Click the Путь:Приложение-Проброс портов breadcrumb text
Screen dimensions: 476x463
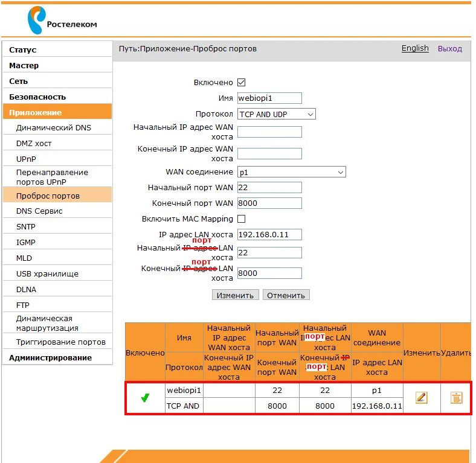pyautogui.click(x=188, y=48)
